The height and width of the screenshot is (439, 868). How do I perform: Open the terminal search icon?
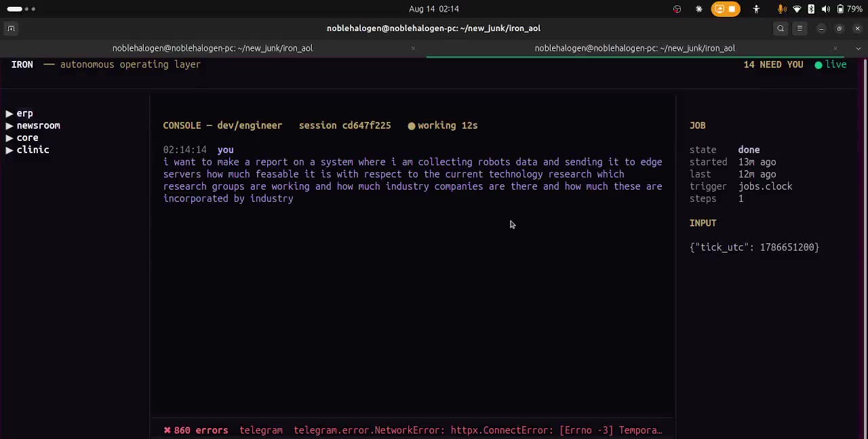[781, 28]
